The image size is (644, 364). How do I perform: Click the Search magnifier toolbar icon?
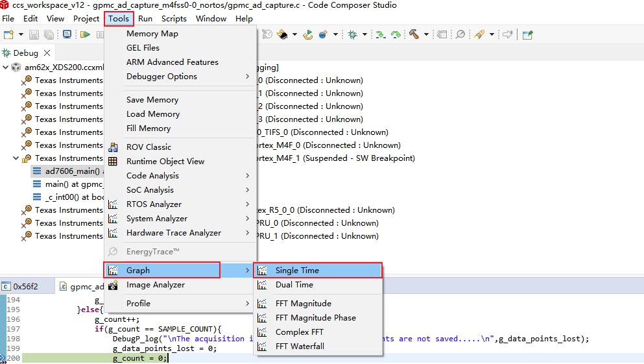pyautogui.click(x=460, y=34)
